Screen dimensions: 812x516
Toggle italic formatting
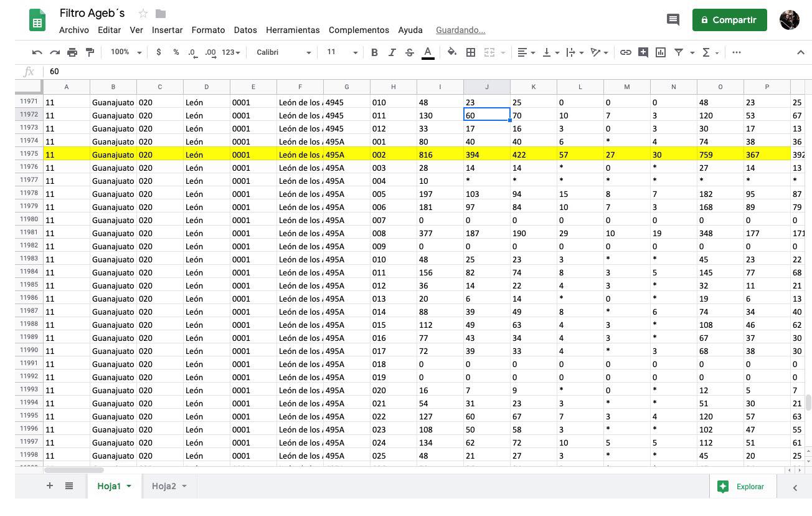coord(392,53)
